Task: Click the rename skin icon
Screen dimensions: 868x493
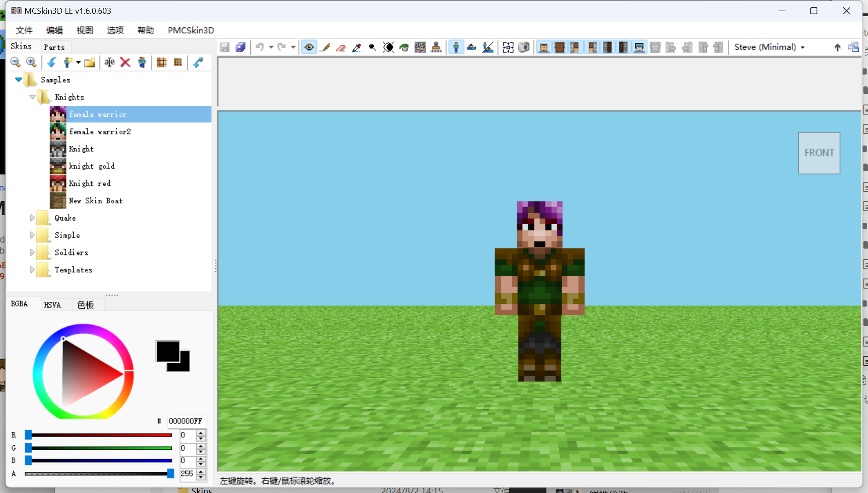Action: [x=110, y=62]
